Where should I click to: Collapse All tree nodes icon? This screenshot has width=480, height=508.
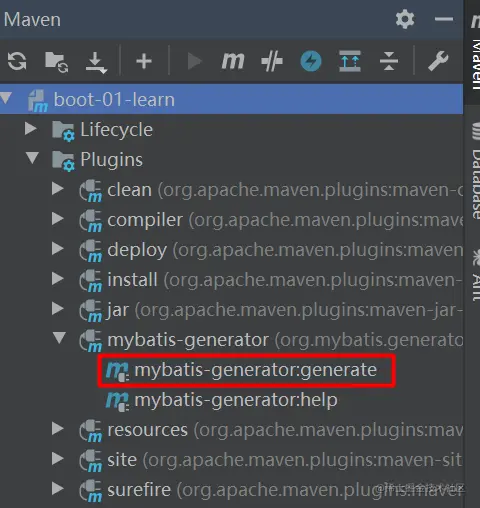pos(389,61)
